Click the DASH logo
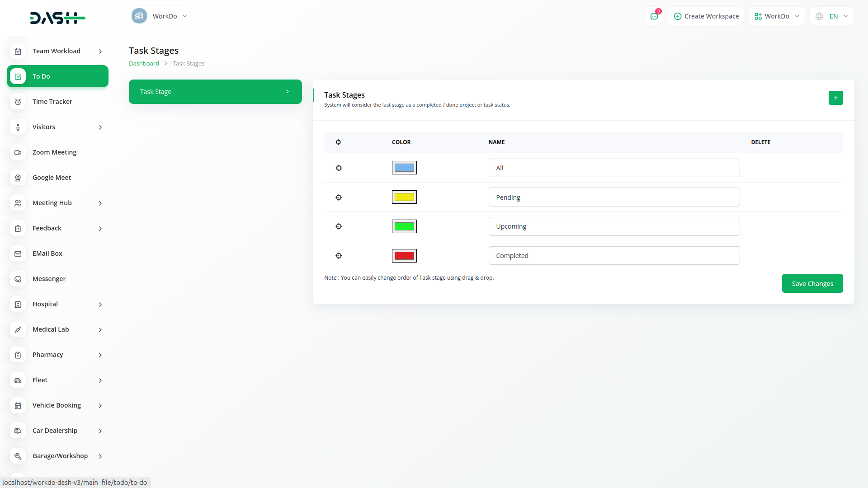 [x=57, y=18]
